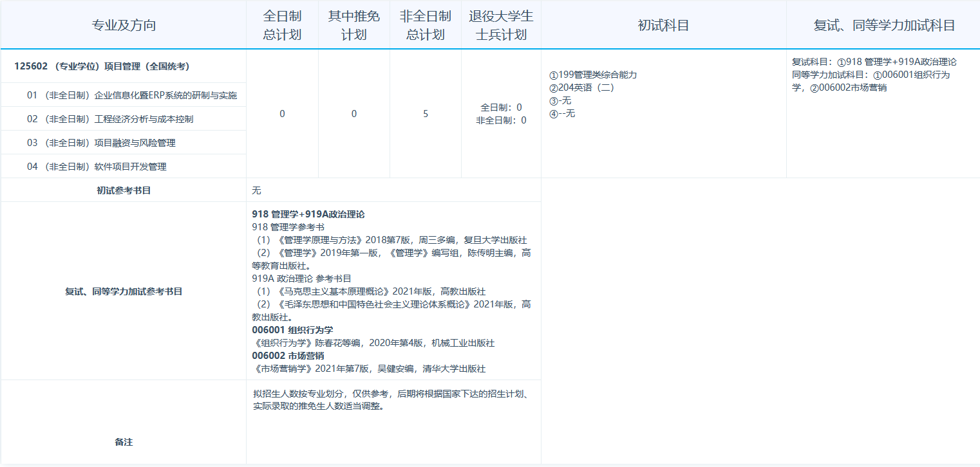This screenshot has height=467, width=980.
Task: Click the 《管理学》2019年第一版 reference line
Action: [x=391, y=259]
